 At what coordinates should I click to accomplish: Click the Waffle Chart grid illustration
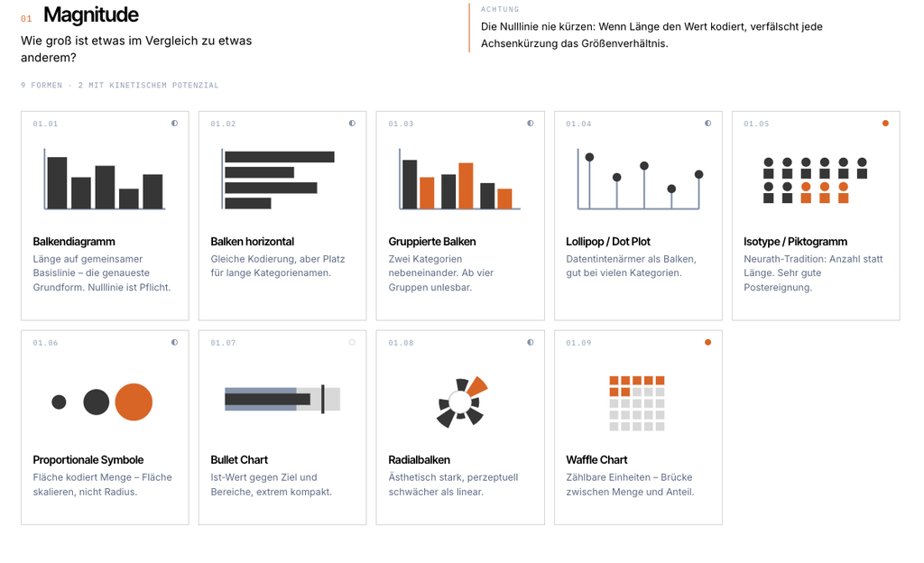coord(637,403)
